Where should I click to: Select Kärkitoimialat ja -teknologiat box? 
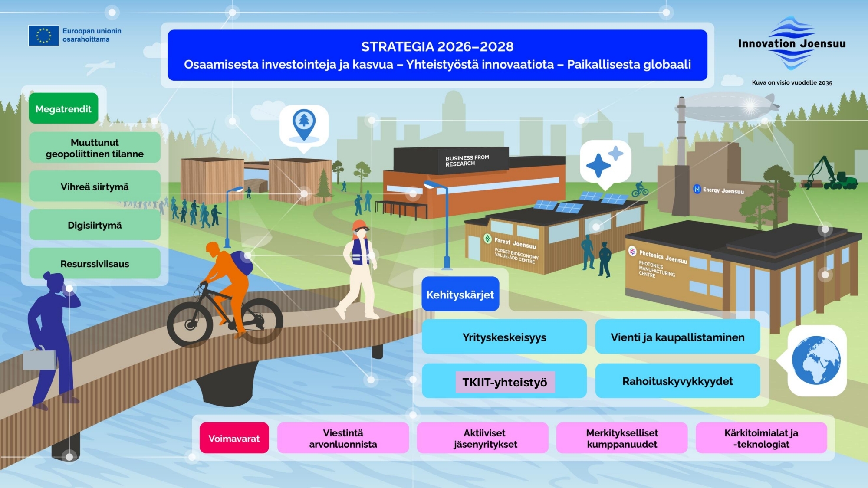[x=761, y=438]
